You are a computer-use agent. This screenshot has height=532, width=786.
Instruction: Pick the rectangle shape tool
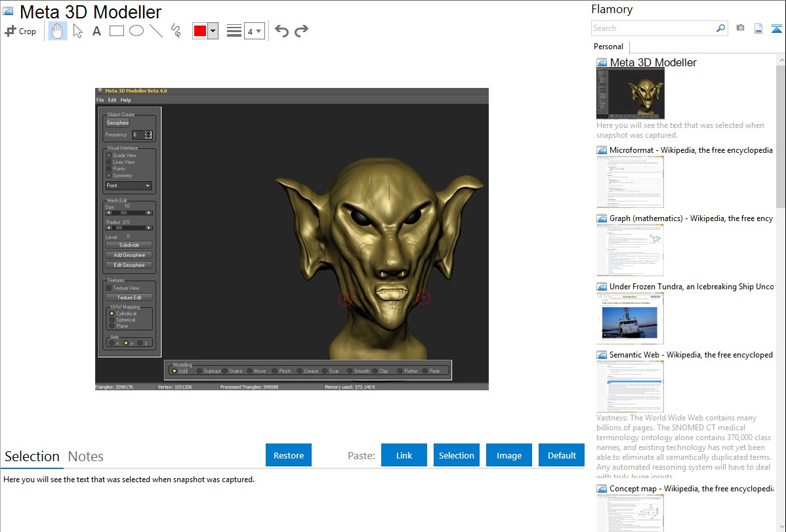coord(117,31)
